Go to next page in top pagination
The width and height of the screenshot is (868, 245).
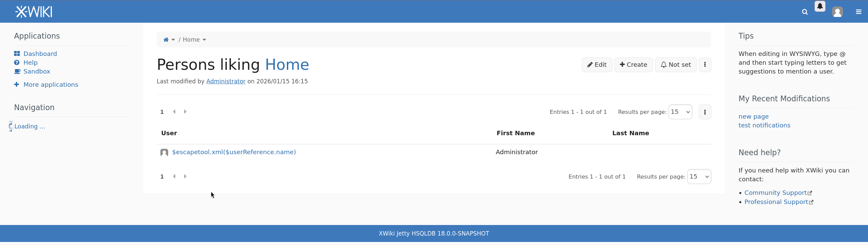click(x=185, y=112)
